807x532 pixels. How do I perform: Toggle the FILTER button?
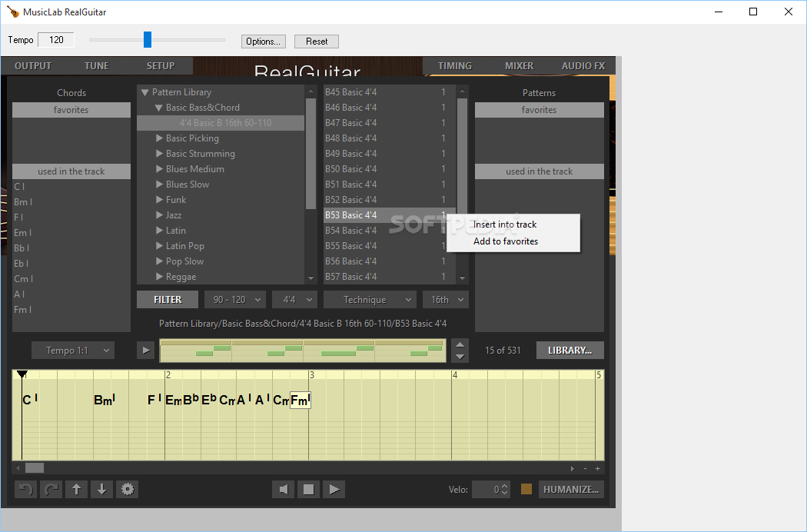(168, 300)
